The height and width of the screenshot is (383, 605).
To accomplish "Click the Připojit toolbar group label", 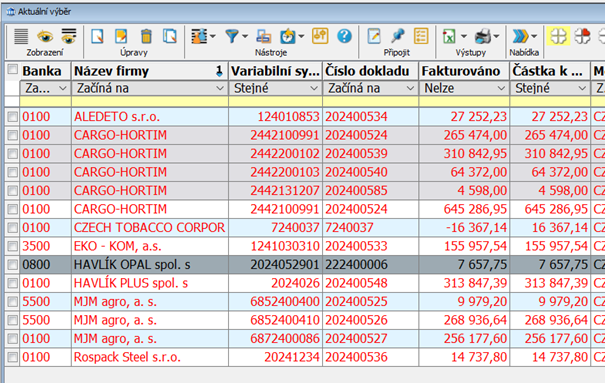I will 396,52.
